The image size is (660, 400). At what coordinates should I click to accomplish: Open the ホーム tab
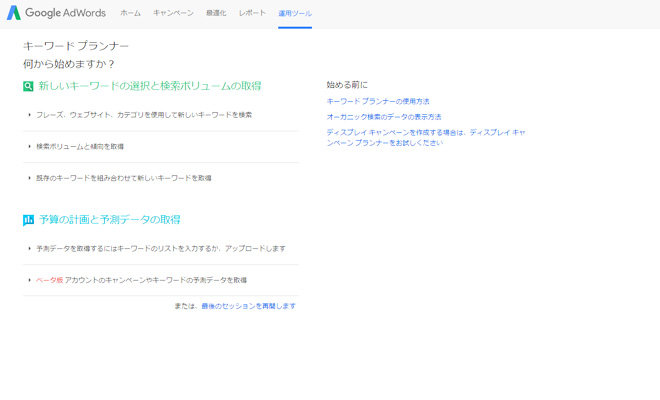point(130,14)
